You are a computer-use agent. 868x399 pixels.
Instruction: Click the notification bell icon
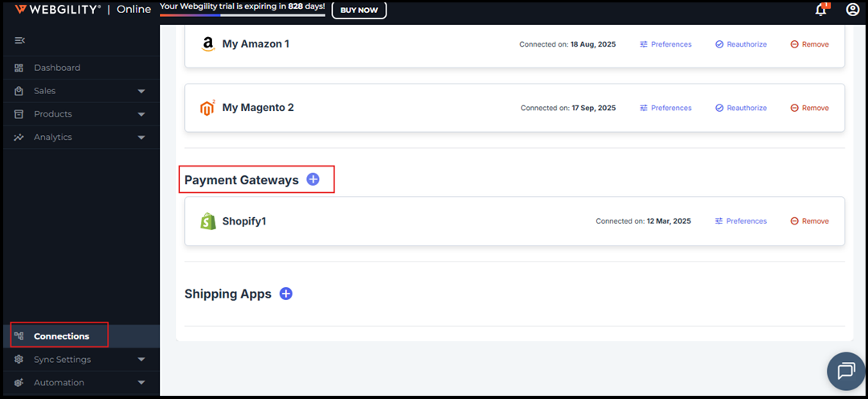(821, 10)
